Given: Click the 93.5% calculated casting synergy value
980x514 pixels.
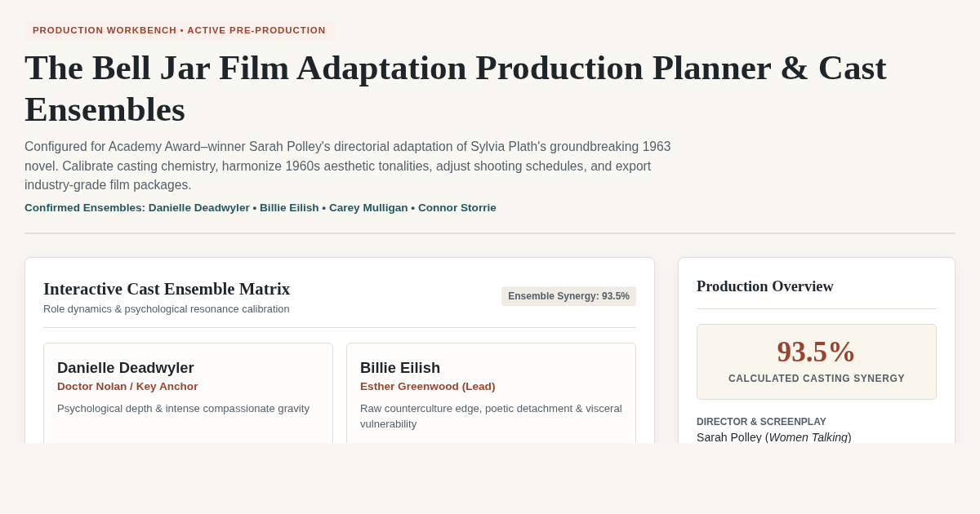Looking at the screenshot, I should (816, 352).
